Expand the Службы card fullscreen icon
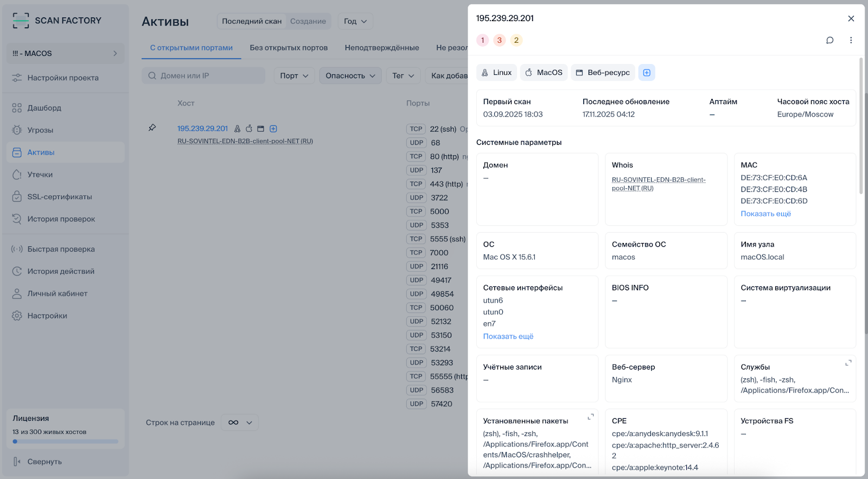This screenshot has height=479, width=868. tap(848, 363)
